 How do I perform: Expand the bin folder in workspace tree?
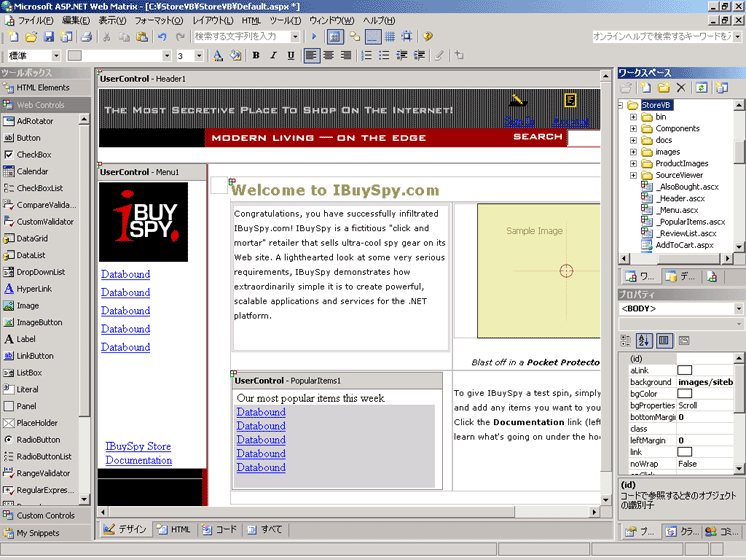click(x=633, y=117)
